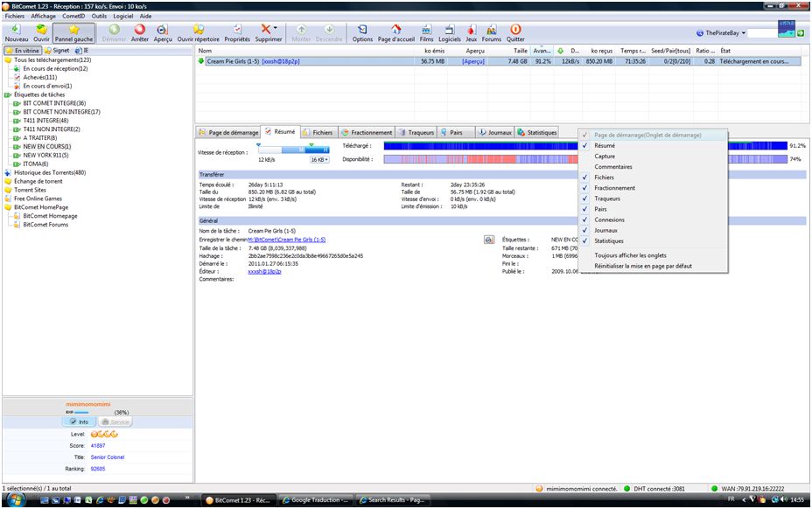Open Torrent Sites folder

[x=30, y=190]
